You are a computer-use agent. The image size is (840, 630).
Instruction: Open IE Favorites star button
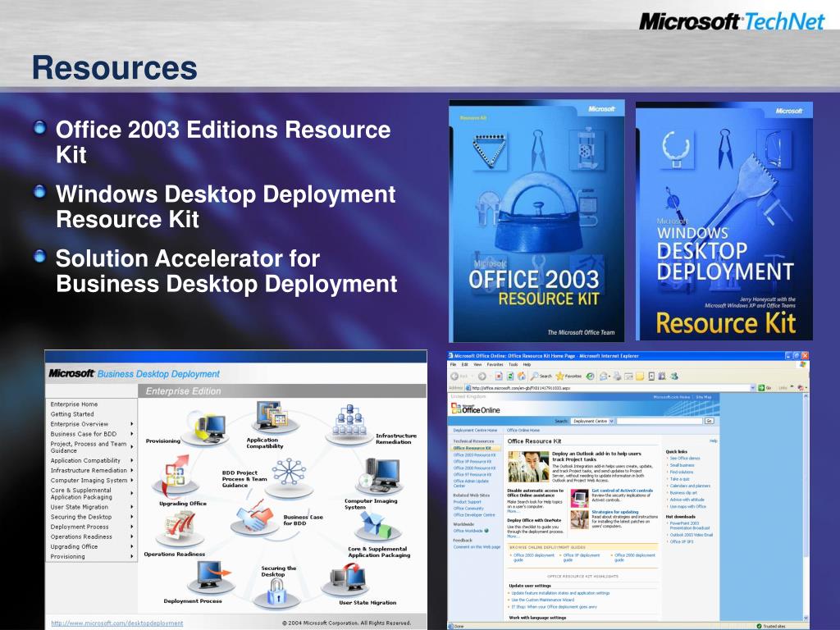[x=569, y=376]
